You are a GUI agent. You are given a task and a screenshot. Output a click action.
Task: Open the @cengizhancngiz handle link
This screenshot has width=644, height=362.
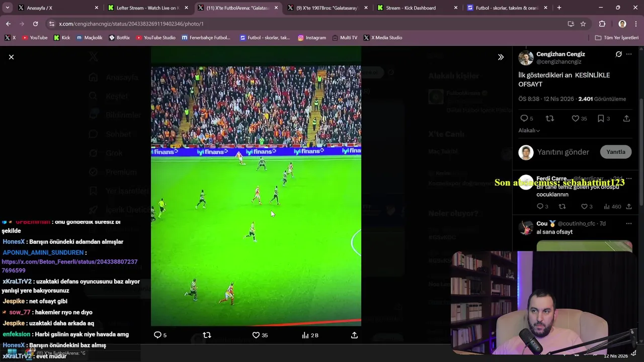559,62
